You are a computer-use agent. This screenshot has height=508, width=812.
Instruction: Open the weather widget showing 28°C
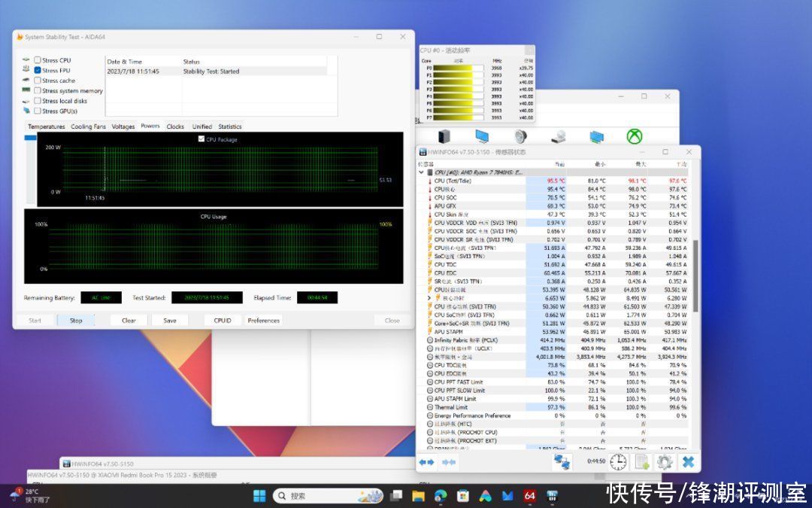pyautogui.click(x=30, y=495)
